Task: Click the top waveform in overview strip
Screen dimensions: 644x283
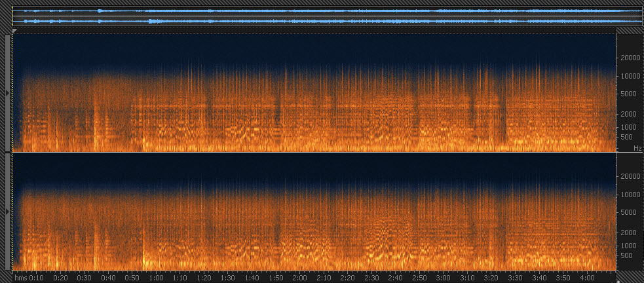Action: coord(326,10)
